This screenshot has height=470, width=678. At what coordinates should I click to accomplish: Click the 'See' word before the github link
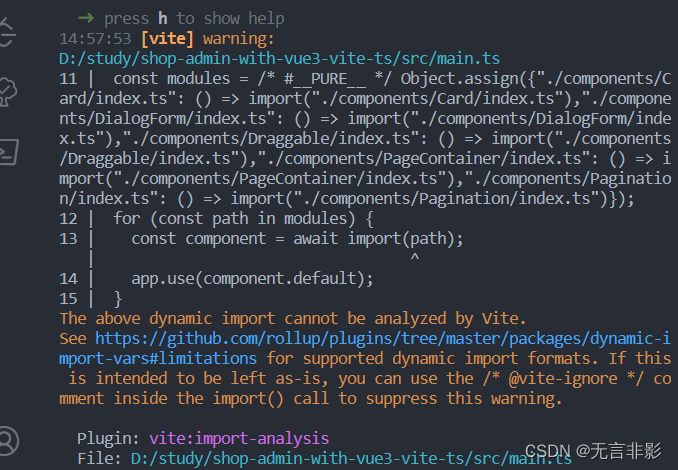[x=73, y=339]
